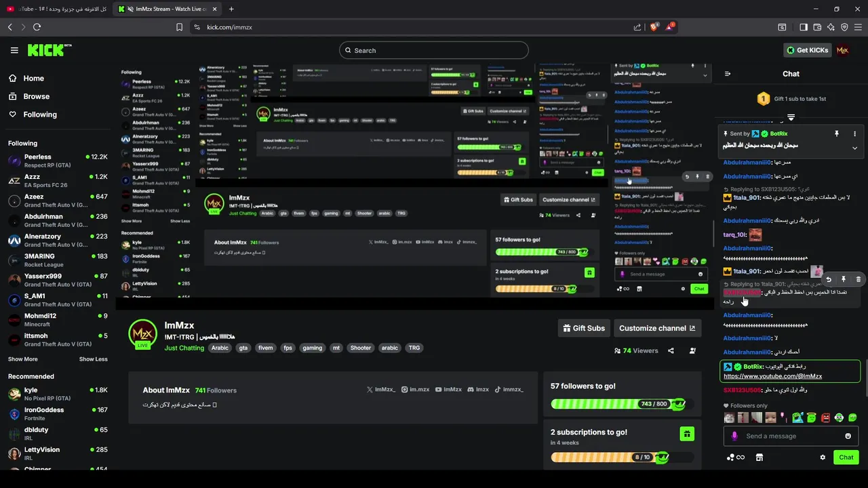This screenshot has height=488, width=868.
Task: Open Brave Wallet icon
Action: click(817, 27)
